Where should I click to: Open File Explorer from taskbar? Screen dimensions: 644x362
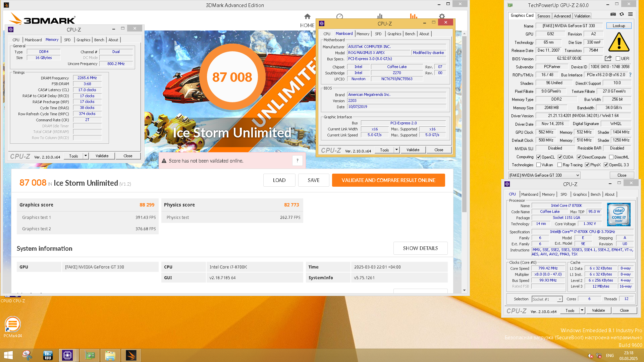110,355
